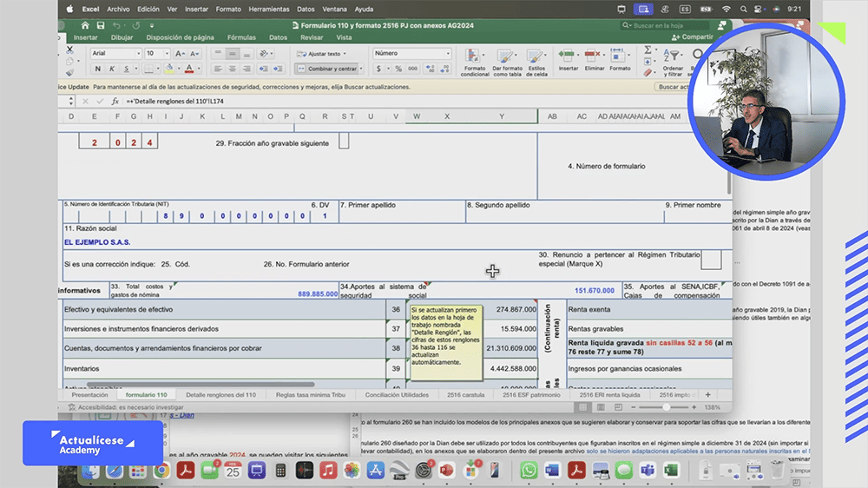Expand the fill color dropdown arrow
Viewport: 868px width, 488px height.
pos(178,69)
